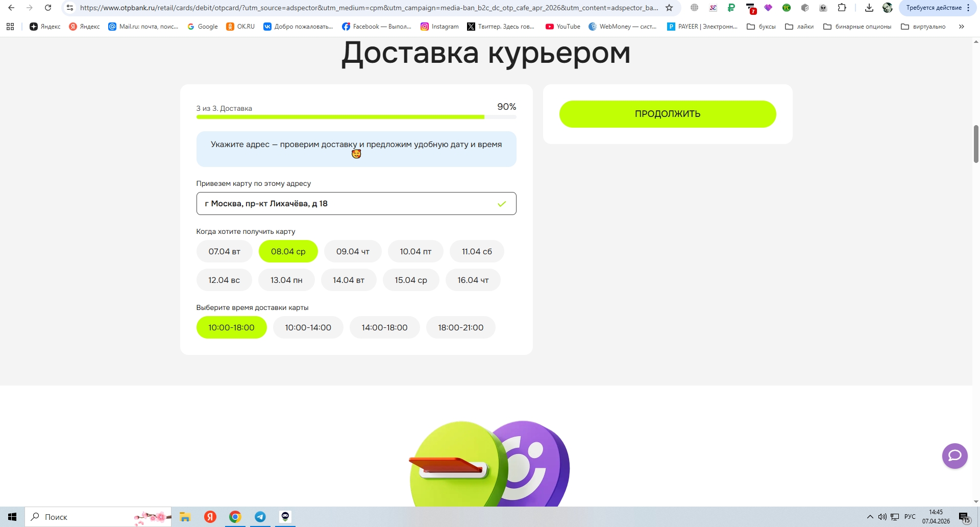Open File Explorer from the taskbar

pos(185,517)
